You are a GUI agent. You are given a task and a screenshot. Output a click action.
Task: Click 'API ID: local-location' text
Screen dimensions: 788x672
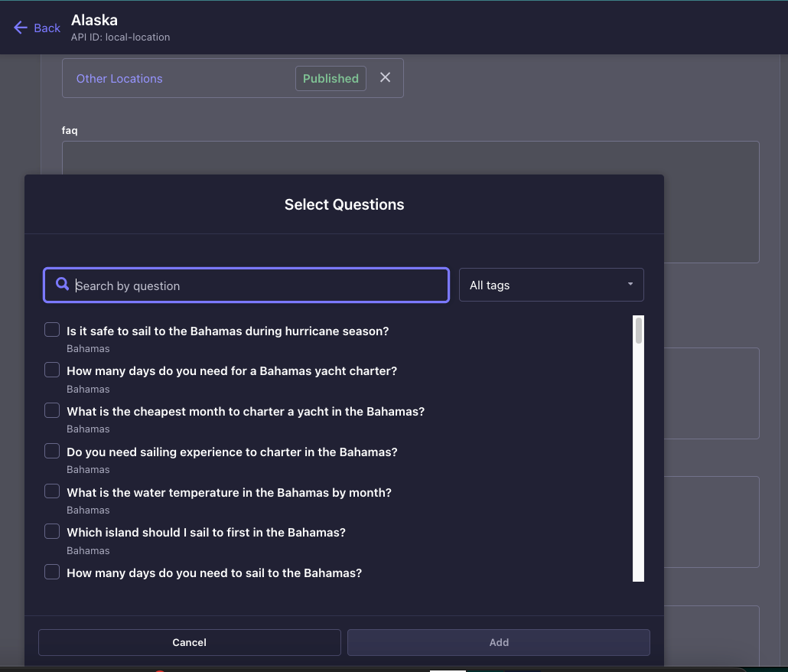pos(121,38)
